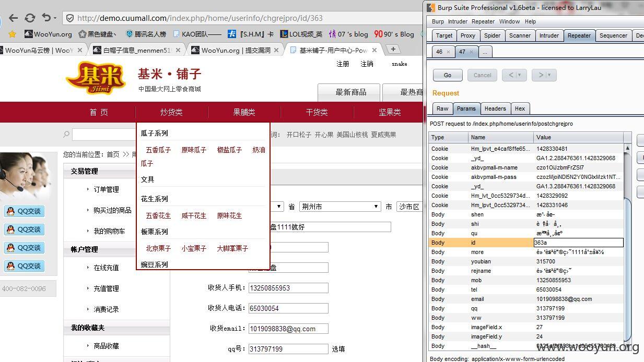The height and width of the screenshot is (362, 644).
Task: Open the 沙市区 district dropdown
Action: [409, 207]
